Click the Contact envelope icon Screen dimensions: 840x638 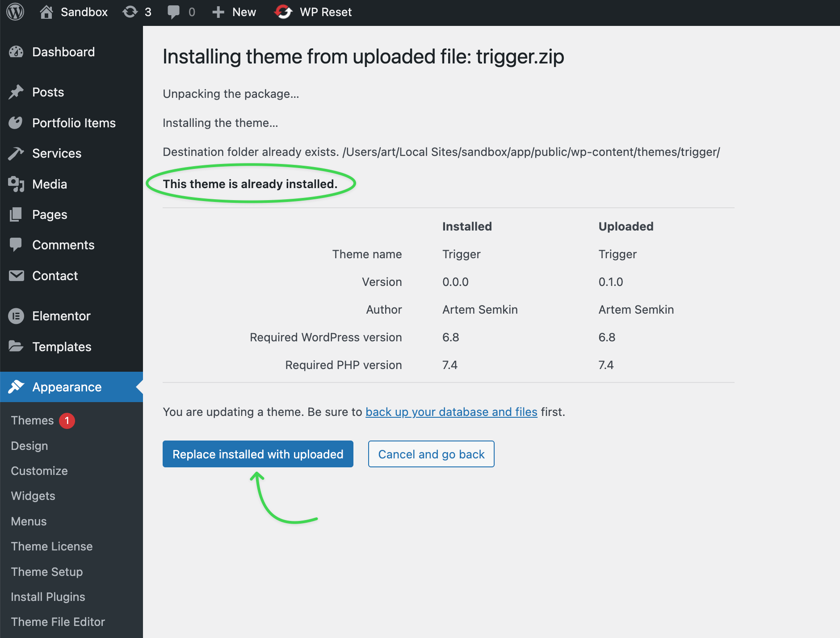16,276
